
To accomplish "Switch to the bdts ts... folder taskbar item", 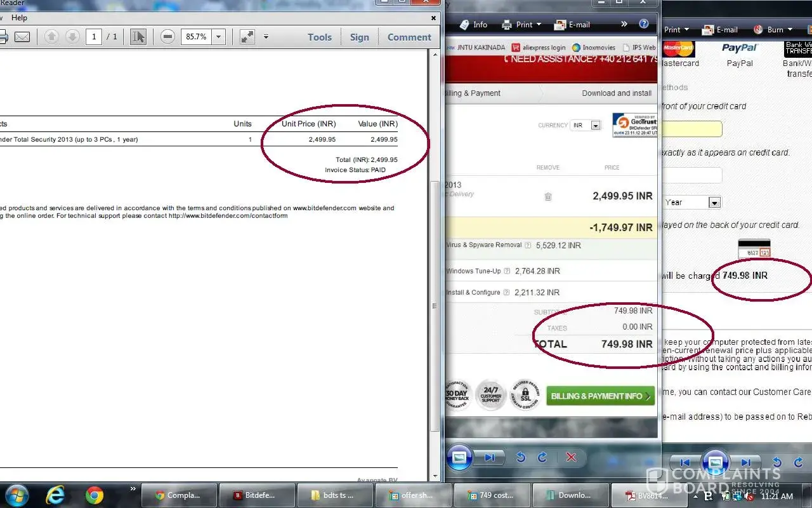I will click(334, 495).
